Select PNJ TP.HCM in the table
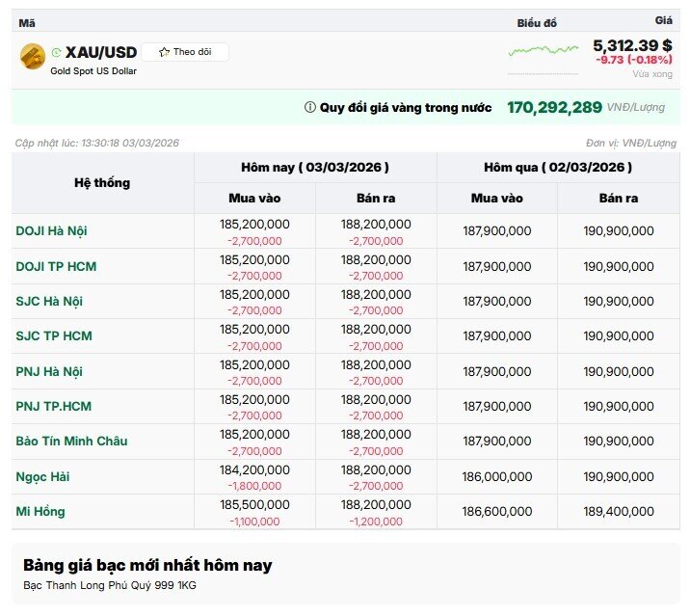This screenshot has height=616, width=690. click(54, 406)
